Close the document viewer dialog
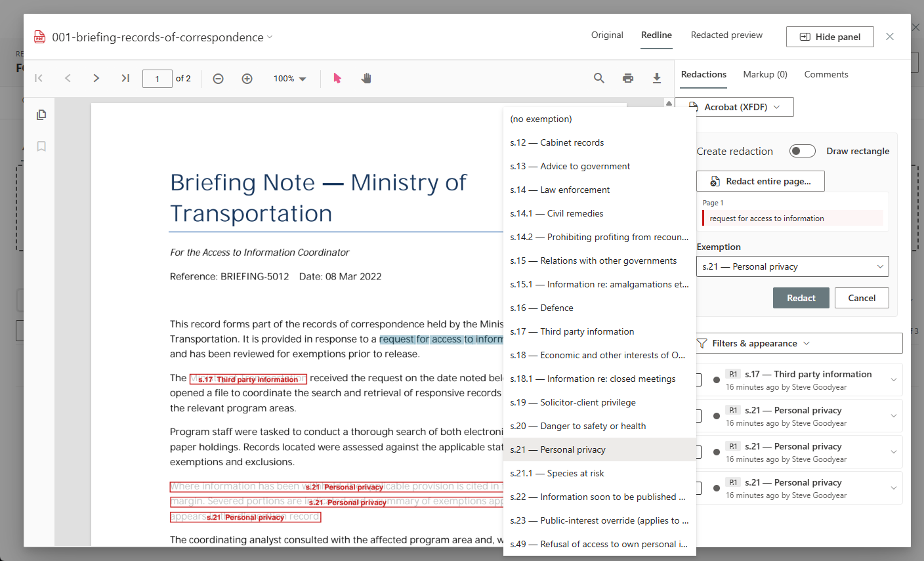 tap(890, 37)
